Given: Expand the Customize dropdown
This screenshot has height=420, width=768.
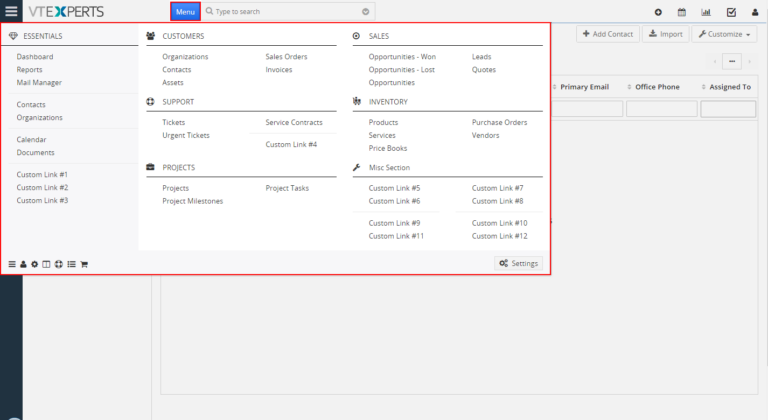Looking at the screenshot, I should [x=725, y=34].
